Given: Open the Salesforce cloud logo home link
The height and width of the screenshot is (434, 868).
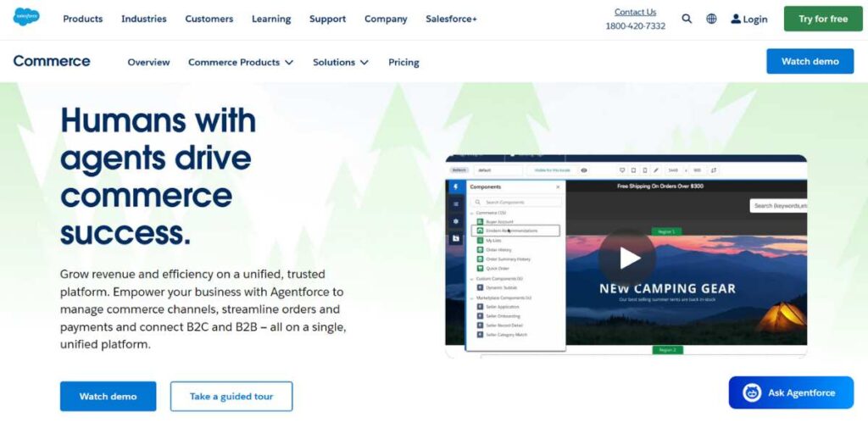Looking at the screenshot, I should coord(26,17).
